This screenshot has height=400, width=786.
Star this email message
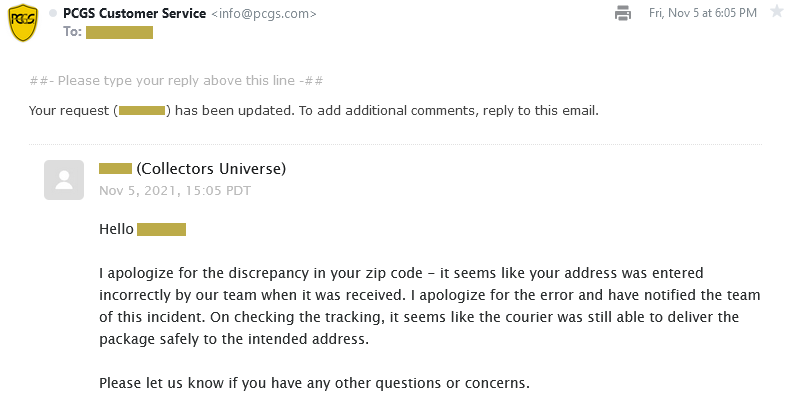click(776, 12)
